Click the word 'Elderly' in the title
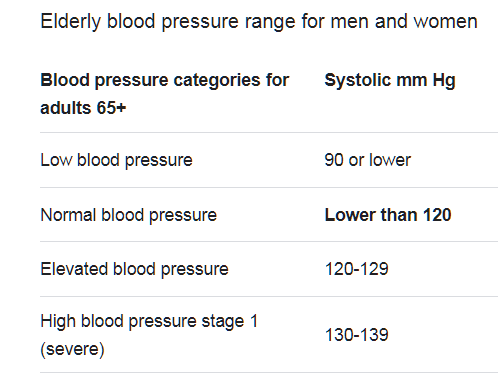 [x=70, y=22]
